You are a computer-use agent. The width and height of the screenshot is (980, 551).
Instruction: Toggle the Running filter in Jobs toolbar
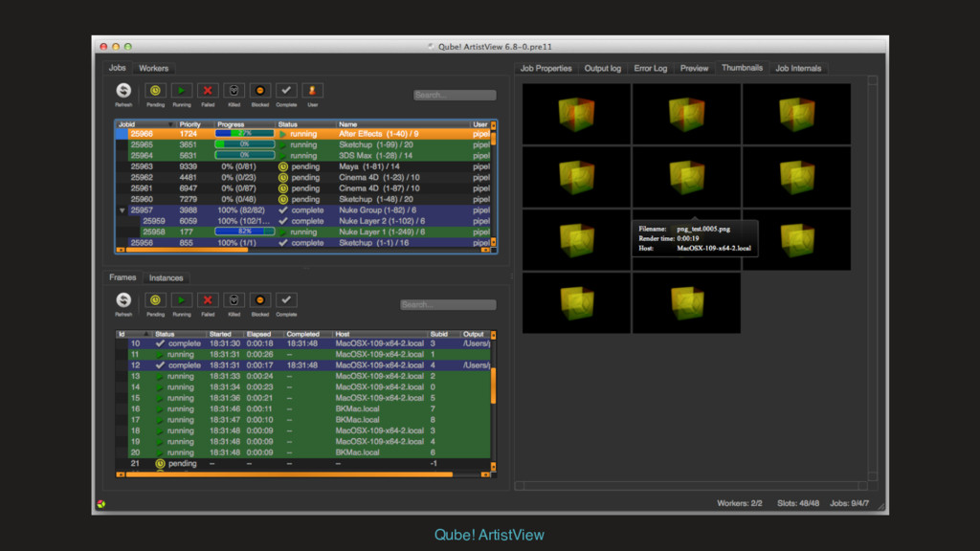point(181,91)
